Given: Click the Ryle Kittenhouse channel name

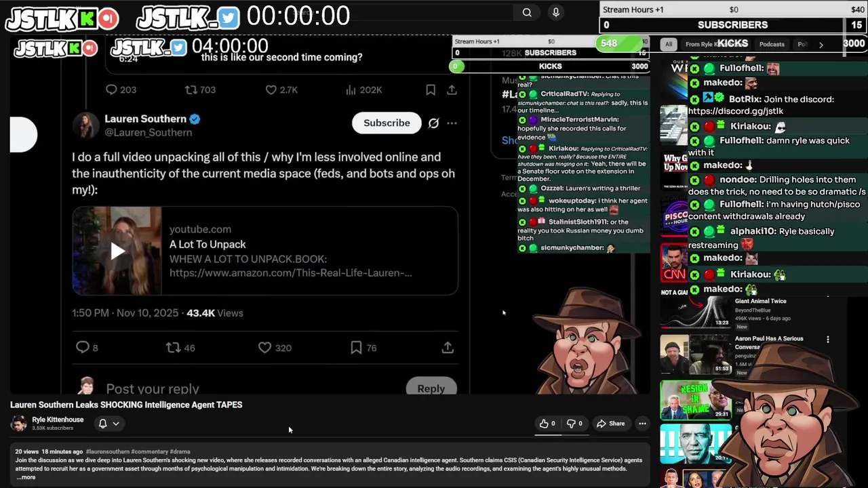Looking at the screenshot, I should coord(58,420).
